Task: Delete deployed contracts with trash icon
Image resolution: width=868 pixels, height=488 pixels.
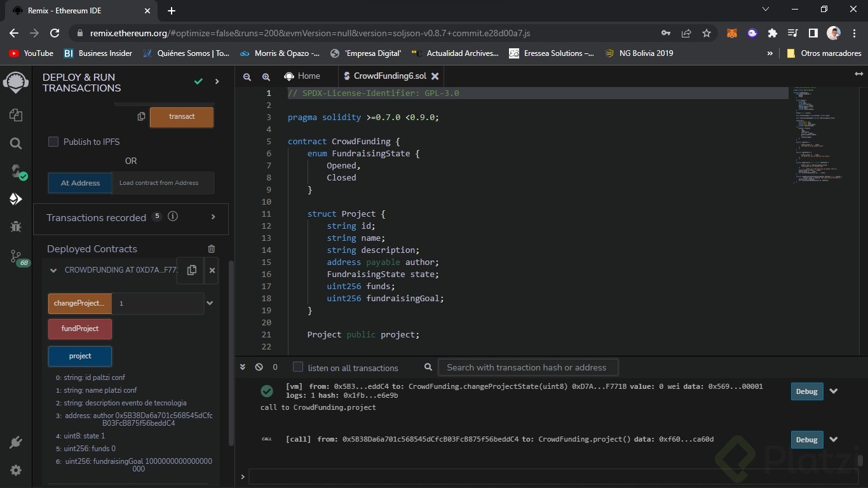Action: (x=212, y=249)
